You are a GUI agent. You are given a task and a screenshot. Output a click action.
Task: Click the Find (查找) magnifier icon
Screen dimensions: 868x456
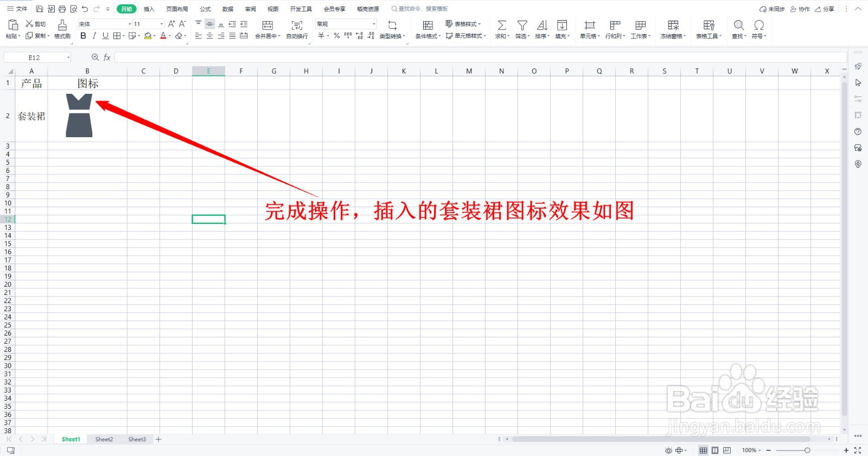739,25
